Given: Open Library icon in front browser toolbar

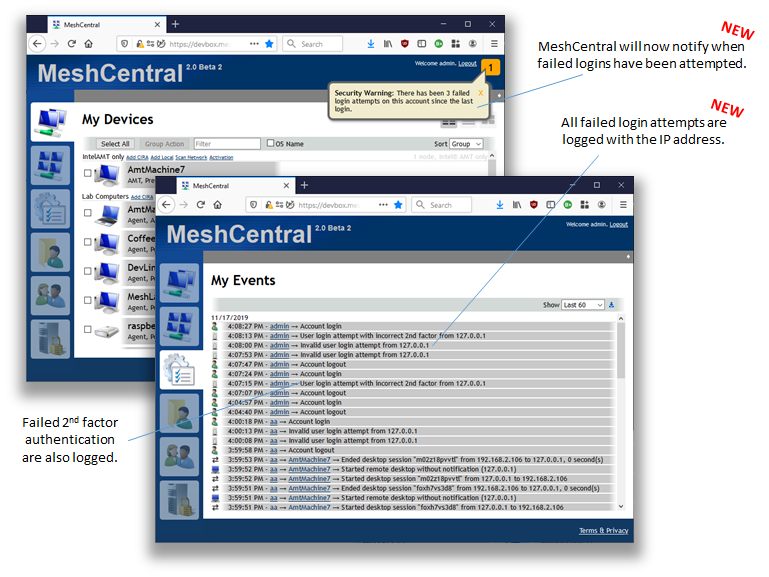Looking at the screenshot, I should click(x=517, y=204).
